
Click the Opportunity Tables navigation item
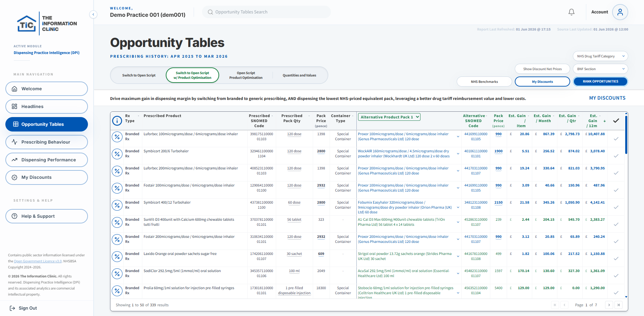[47, 124]
